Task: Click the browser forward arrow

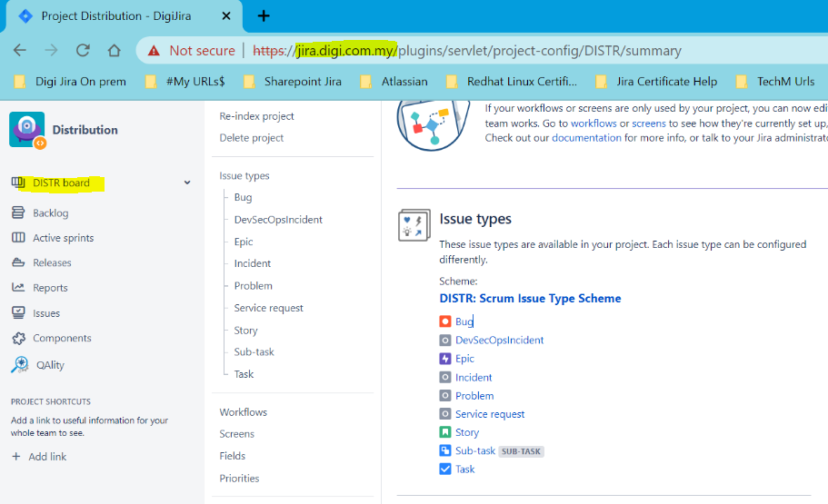Action: (51, 50)
